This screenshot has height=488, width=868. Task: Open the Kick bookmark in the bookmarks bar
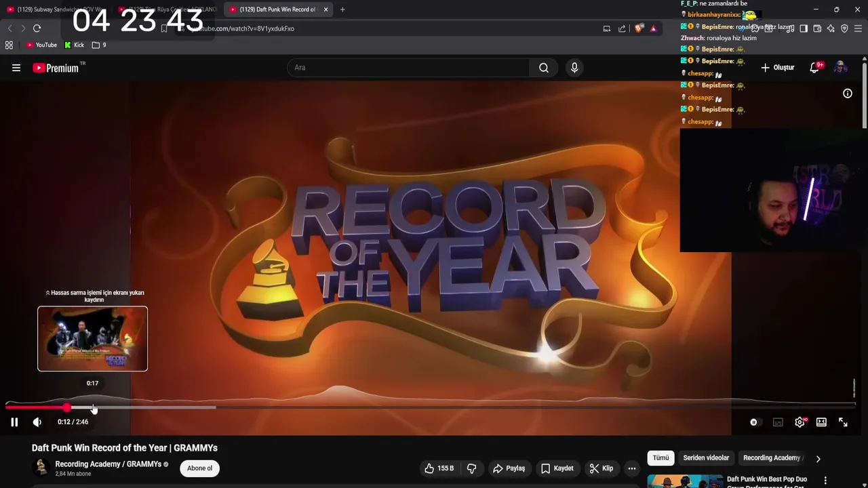point(75,45)
